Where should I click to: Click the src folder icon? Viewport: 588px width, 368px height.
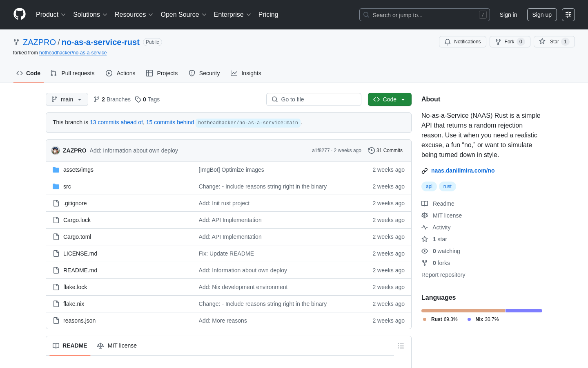point(56,186)
